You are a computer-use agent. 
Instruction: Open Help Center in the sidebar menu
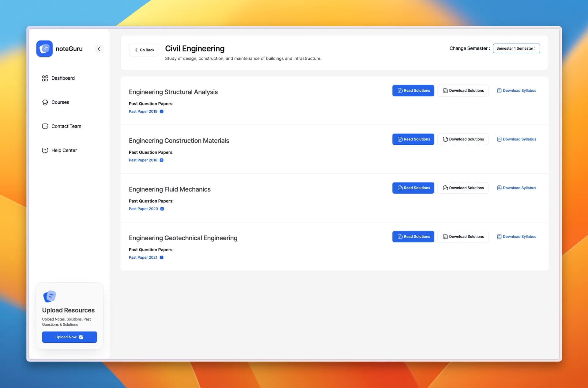(x=64, y=150)
